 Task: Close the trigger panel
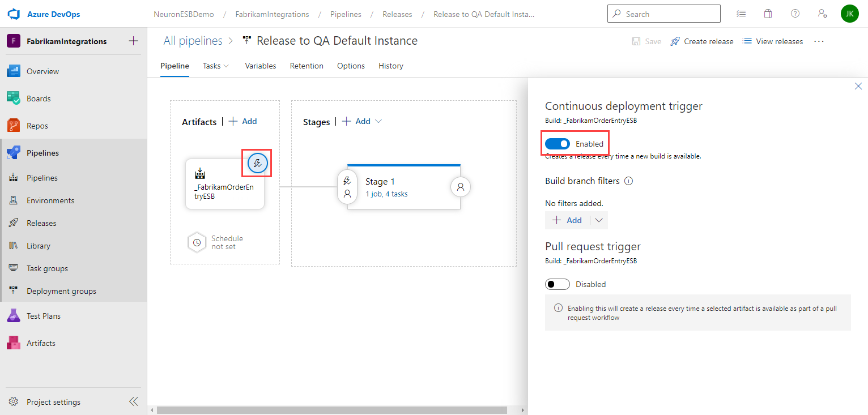pyautogui.click(x=858, y=86)
